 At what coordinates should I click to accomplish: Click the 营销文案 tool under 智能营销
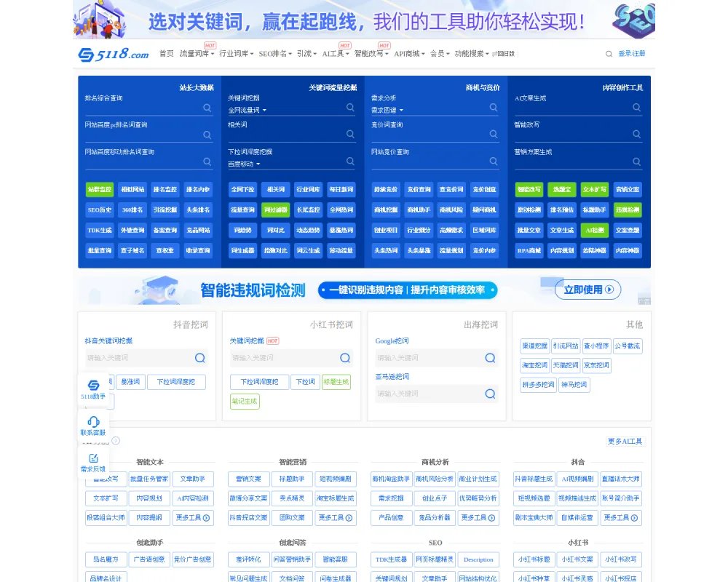(x=249, y=479)
